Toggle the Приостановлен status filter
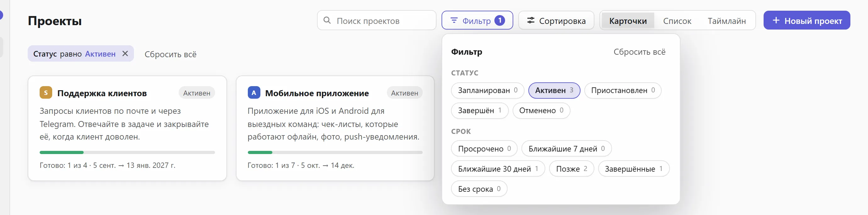This screenshot has width=868, height=215. click(623, 90)
